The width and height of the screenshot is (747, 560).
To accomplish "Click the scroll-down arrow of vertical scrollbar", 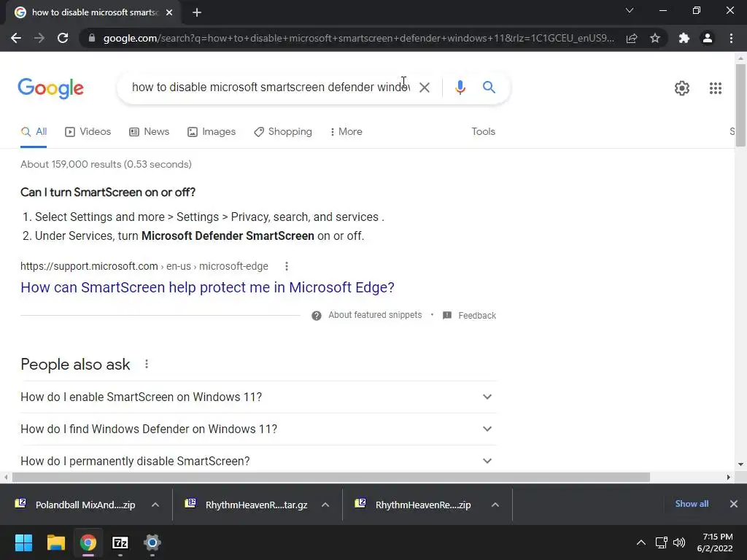I will pos(740,464).
